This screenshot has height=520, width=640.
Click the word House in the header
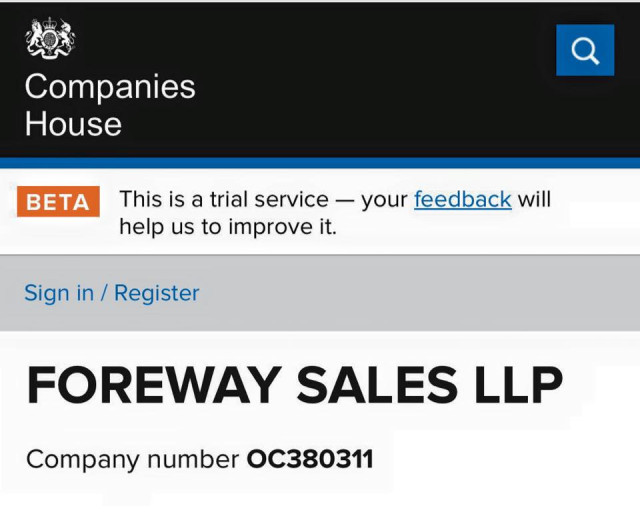[x=73, y=124]
